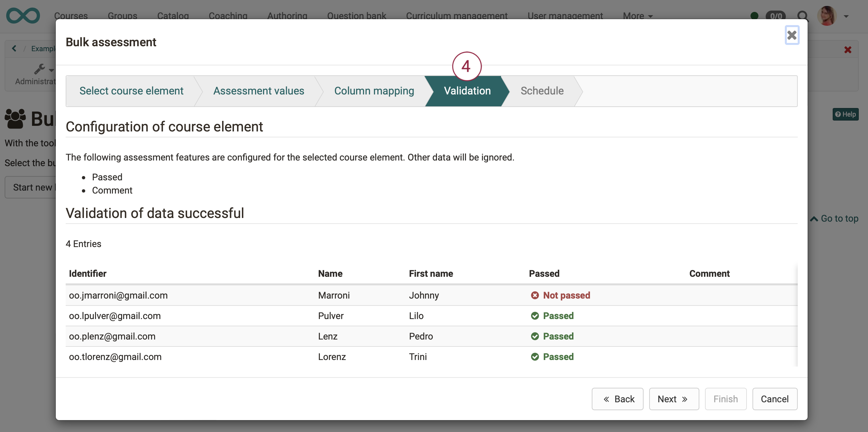Open the Question bank menu
Screen dimensions: 868x432
click(356, 16)
